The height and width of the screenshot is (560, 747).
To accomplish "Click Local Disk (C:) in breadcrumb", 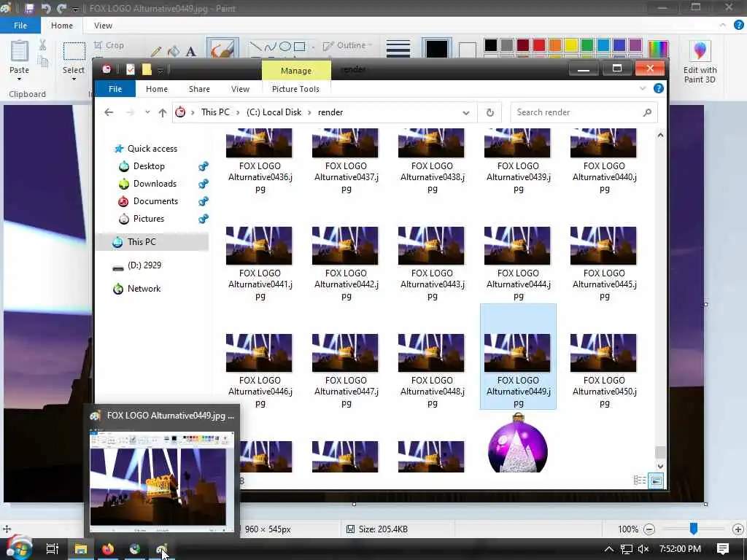I will coord(274,112).
